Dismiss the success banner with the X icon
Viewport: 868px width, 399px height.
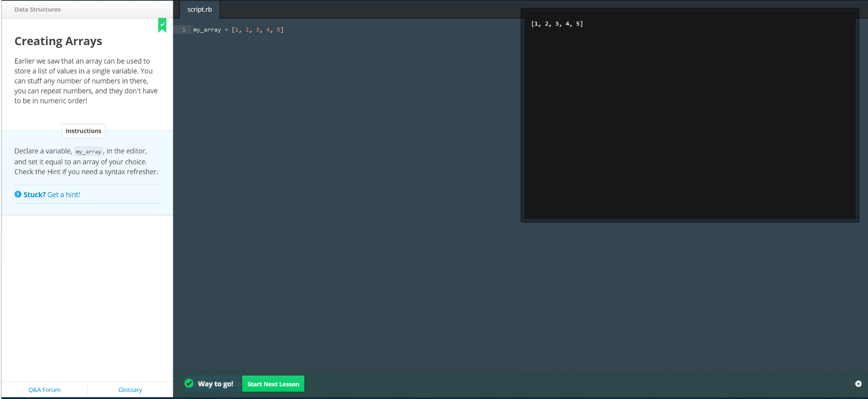click(858, 384)
